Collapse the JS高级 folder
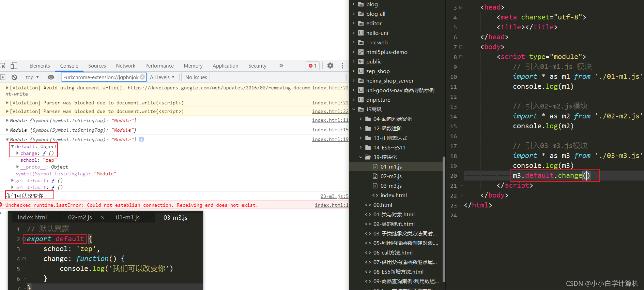The image size is (644, 290). [354, 109]
